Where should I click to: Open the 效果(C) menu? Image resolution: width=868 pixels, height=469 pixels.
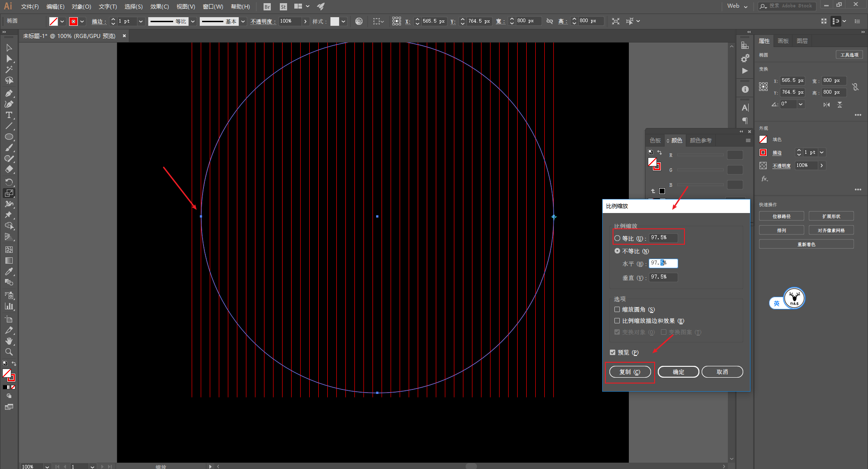coord(159,7)
